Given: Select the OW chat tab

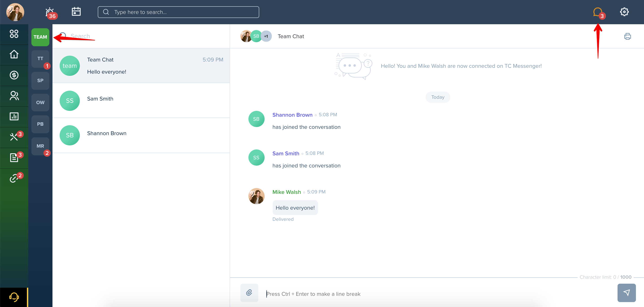Looking at the screenshot, I should (40, 103).
